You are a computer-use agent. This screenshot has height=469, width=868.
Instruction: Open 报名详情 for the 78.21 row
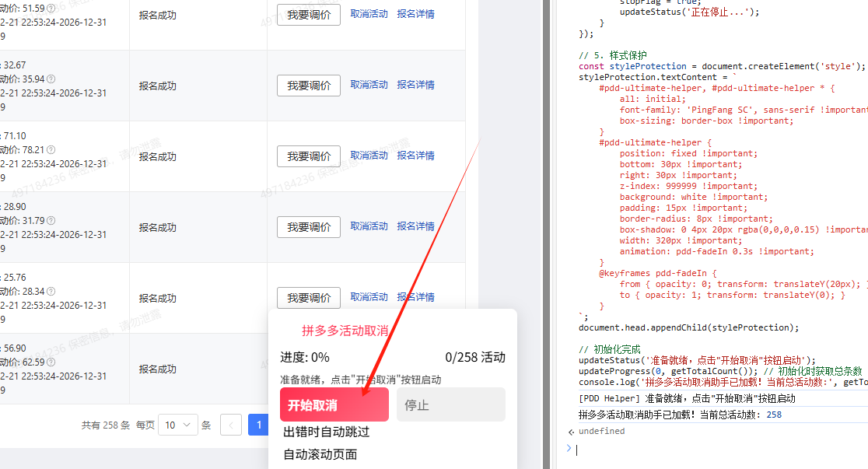click(416, 156)
